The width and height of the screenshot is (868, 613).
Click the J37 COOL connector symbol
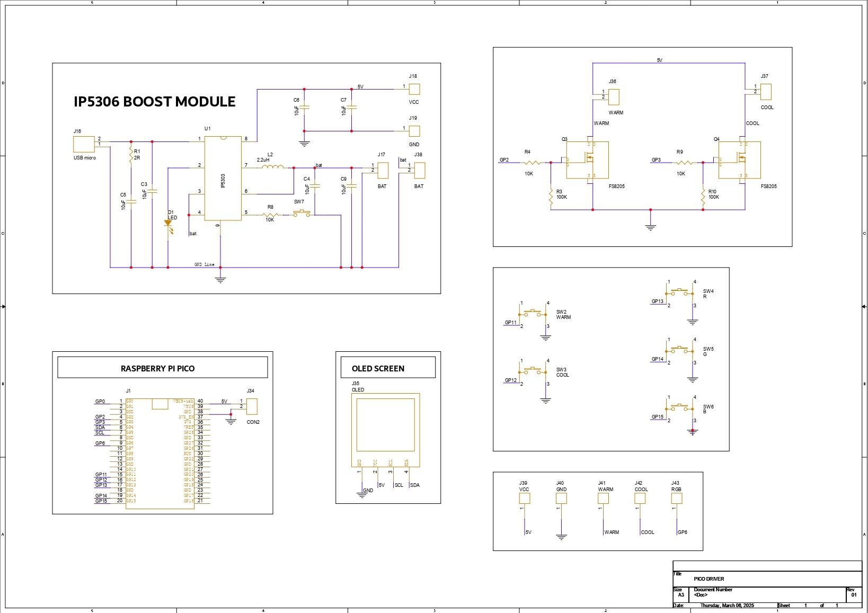766,92
